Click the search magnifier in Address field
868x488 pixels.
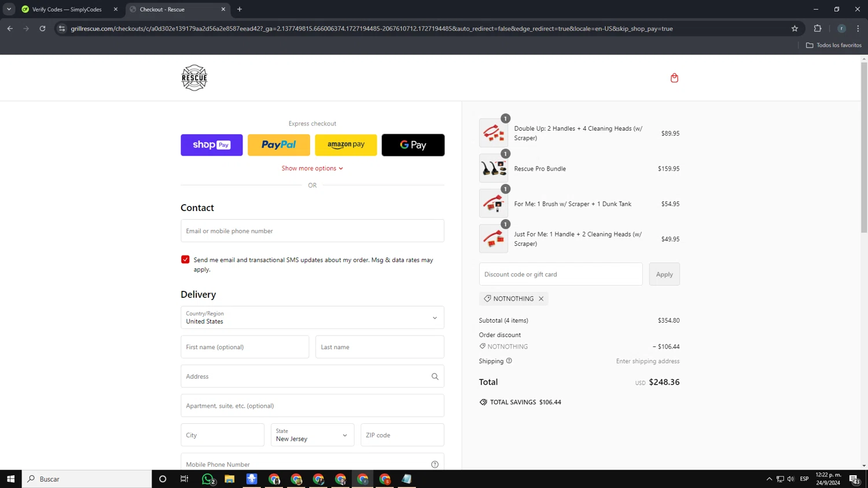[x=435, y=376]
